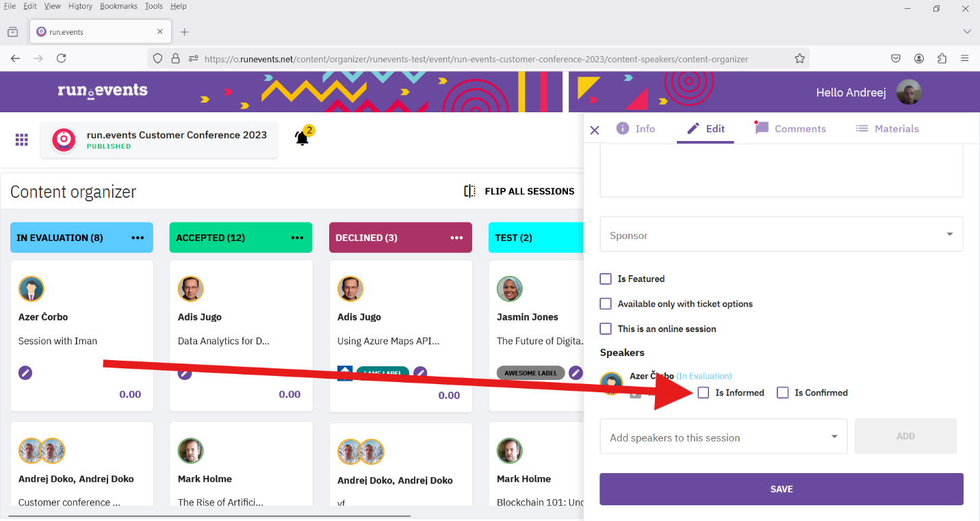Switch to the Info tab
The width and height of the screenshot is (980, 521).
click(x=636, y=129)
